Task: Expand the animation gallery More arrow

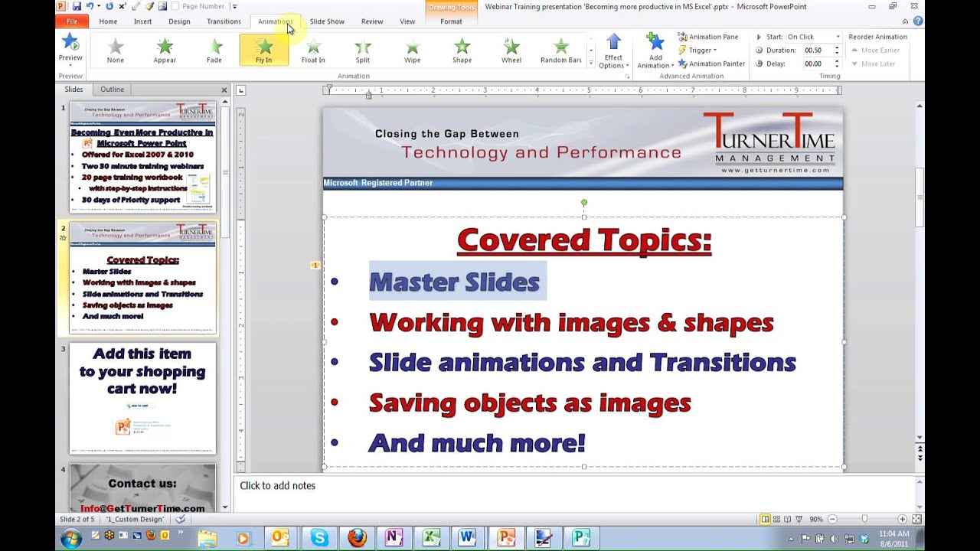Action: pyautogui.click(x=590, y=64)
